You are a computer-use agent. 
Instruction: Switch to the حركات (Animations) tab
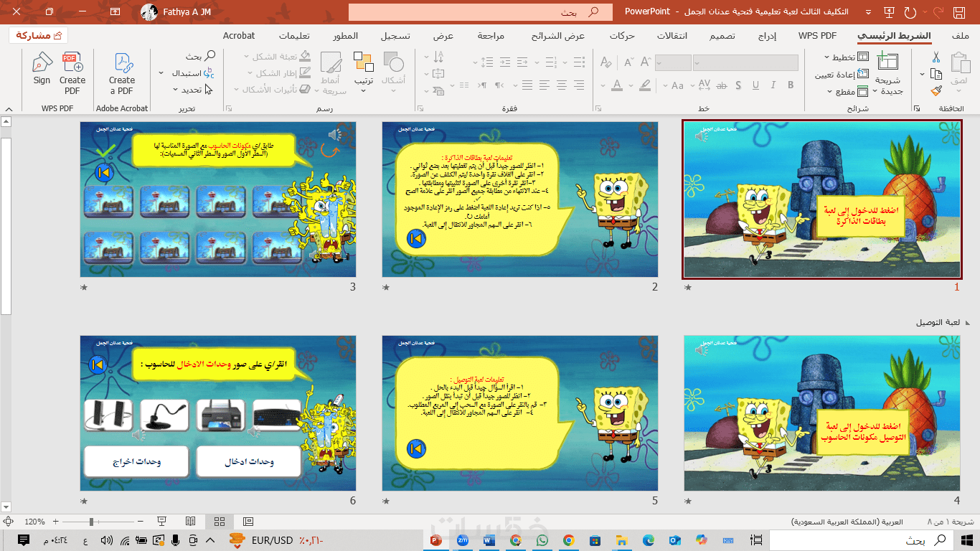[x=622, y=36]
